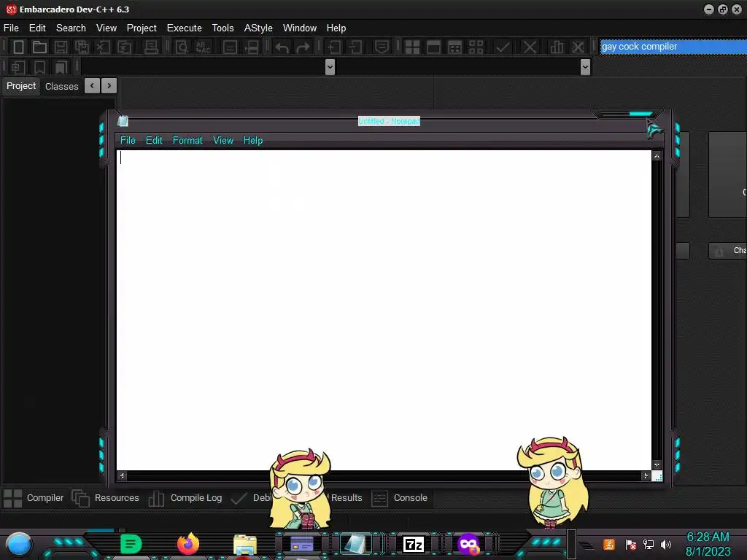Viewport: 747px width, 560px height.
Task: Switch to the Console bottom tab
Action: coord(400,498)
